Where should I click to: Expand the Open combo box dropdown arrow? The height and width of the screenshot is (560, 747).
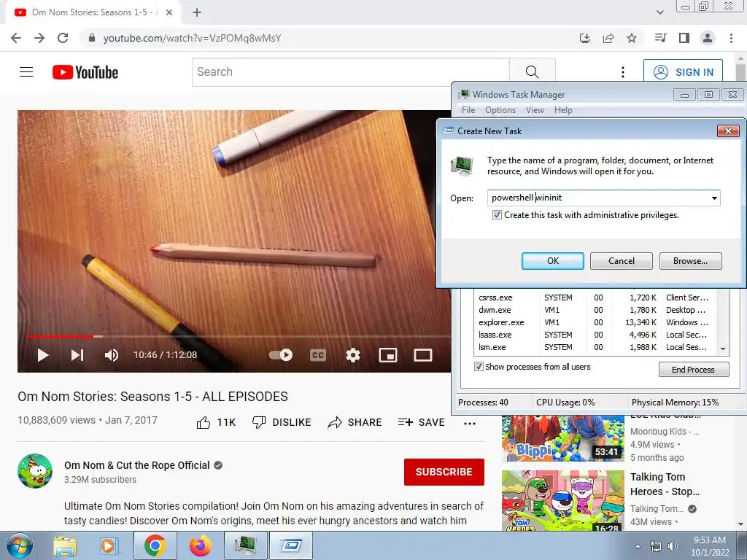(714, 198)
